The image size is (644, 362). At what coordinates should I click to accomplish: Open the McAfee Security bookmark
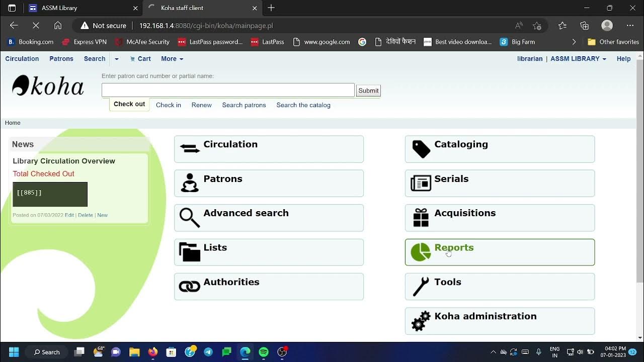coord(142,42)
